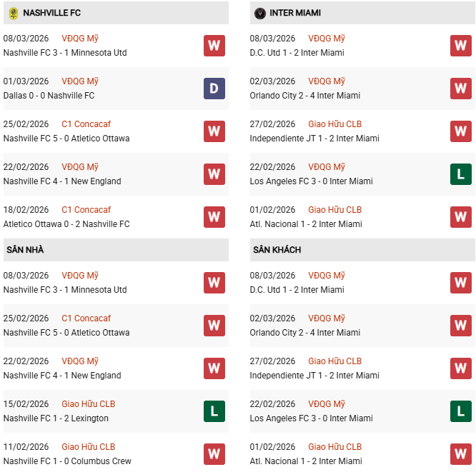Click the INTER MIAMI header title
The image size is (476, 472).
[296, 13]
